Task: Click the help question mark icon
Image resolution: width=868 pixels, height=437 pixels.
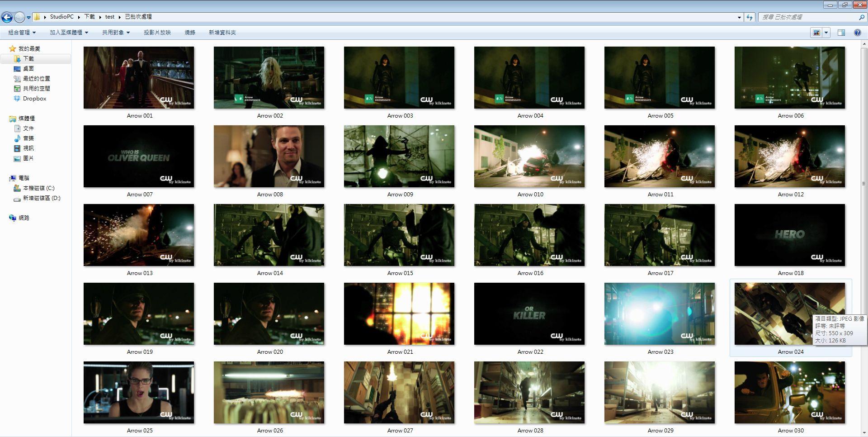Action: tap(858, 33)
